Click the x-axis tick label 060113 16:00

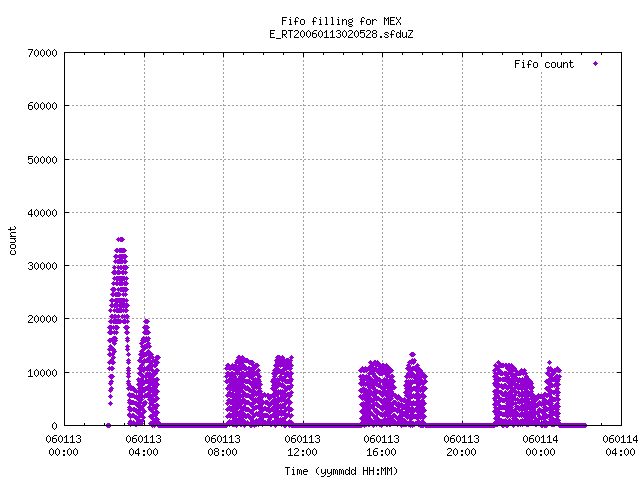(x=381, y=446)
